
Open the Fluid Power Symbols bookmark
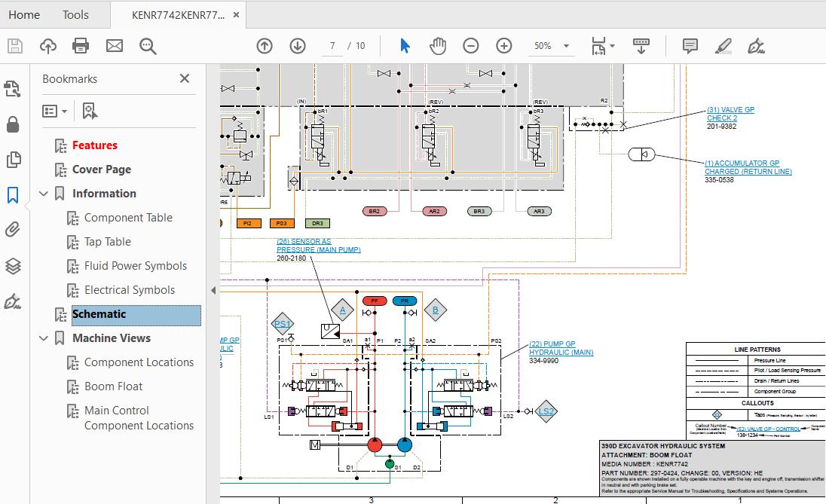[x=136, y=266]
